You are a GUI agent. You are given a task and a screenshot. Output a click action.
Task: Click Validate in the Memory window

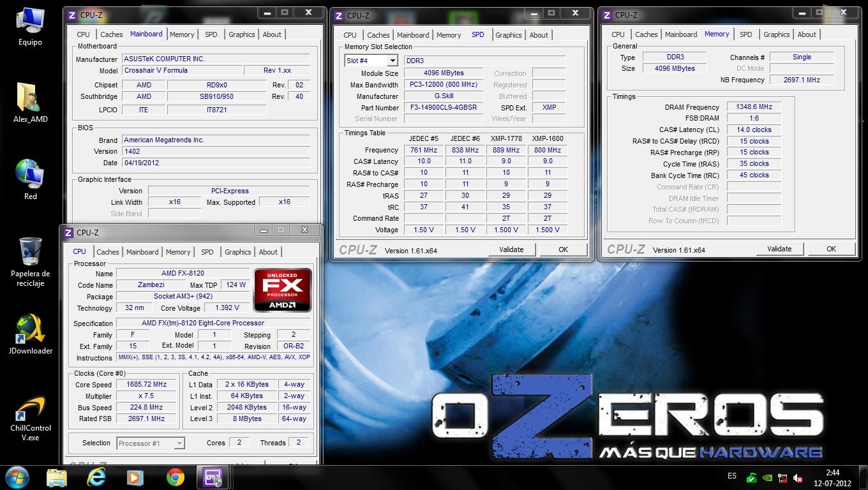coord(779,249)
